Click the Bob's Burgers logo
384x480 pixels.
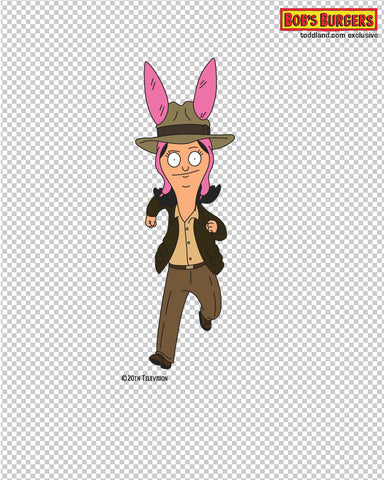(x=329, y=20)
